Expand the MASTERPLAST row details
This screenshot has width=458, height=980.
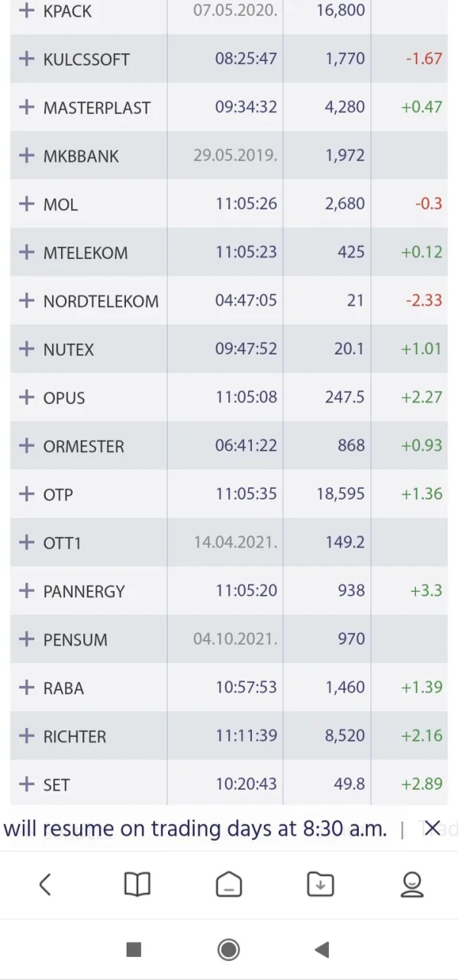(x=27, y=107)
